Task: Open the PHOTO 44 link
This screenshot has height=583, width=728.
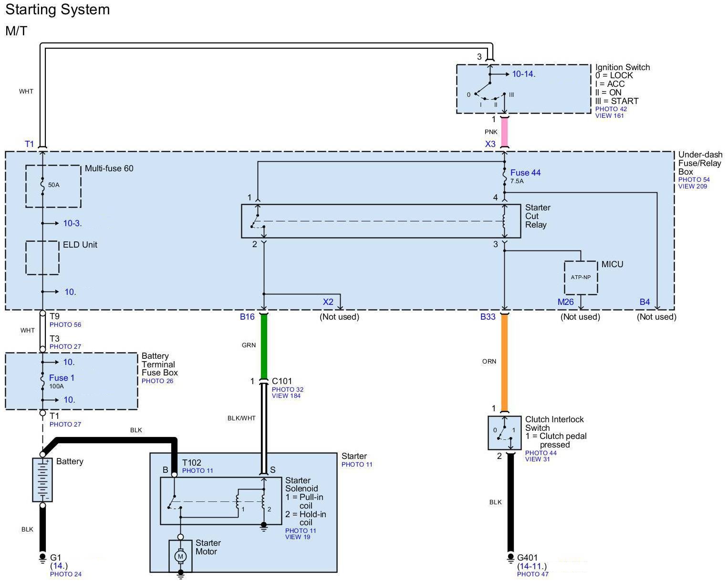Action: pos(541,453)
